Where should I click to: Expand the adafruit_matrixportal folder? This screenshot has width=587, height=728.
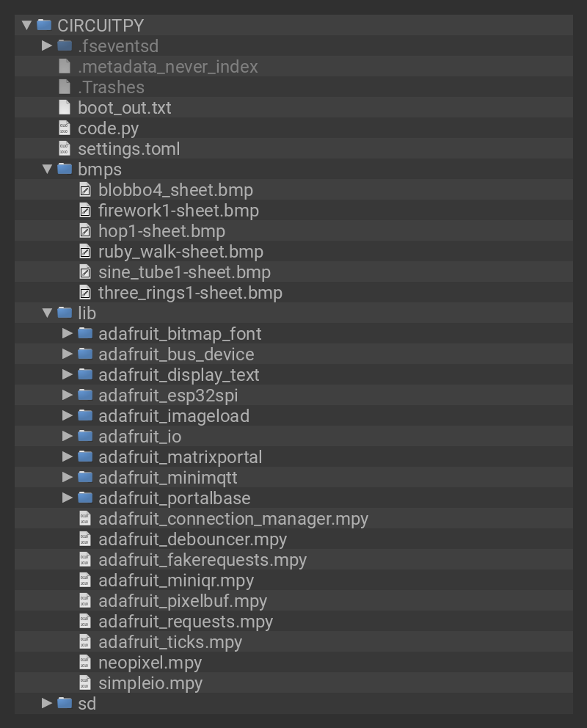click(68, 456)
